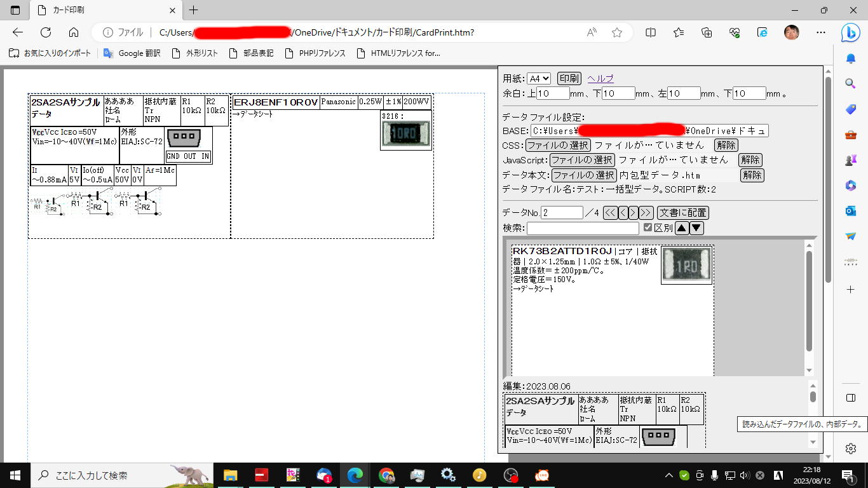Click the page refresh icon
Image resolution: width=868 pixels, height=488 pixels.
tap(46, 32)
